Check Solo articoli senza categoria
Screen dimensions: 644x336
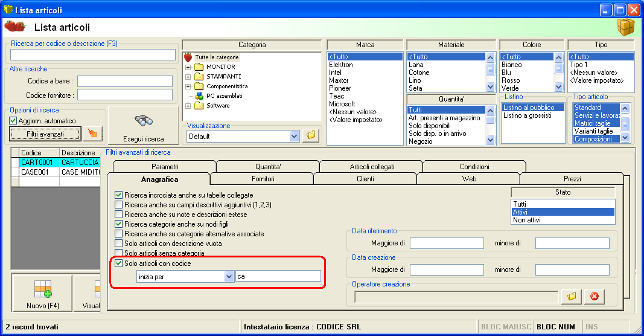[119, 253]
